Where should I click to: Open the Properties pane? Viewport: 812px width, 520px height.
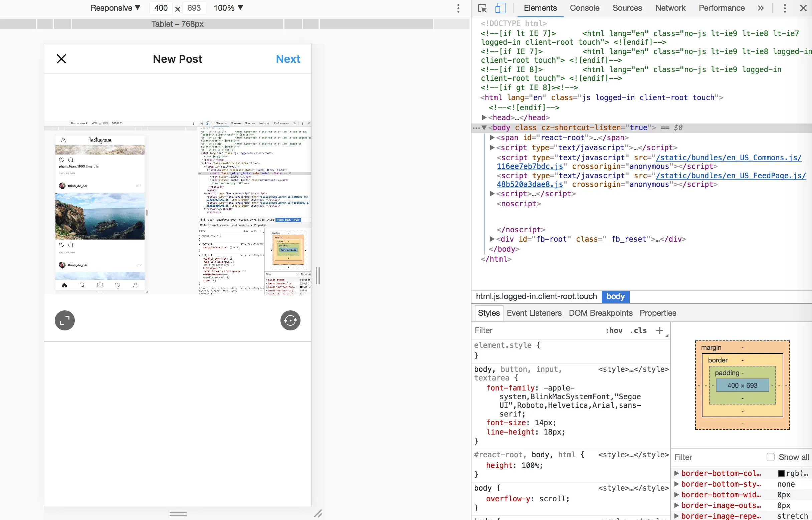658,313
